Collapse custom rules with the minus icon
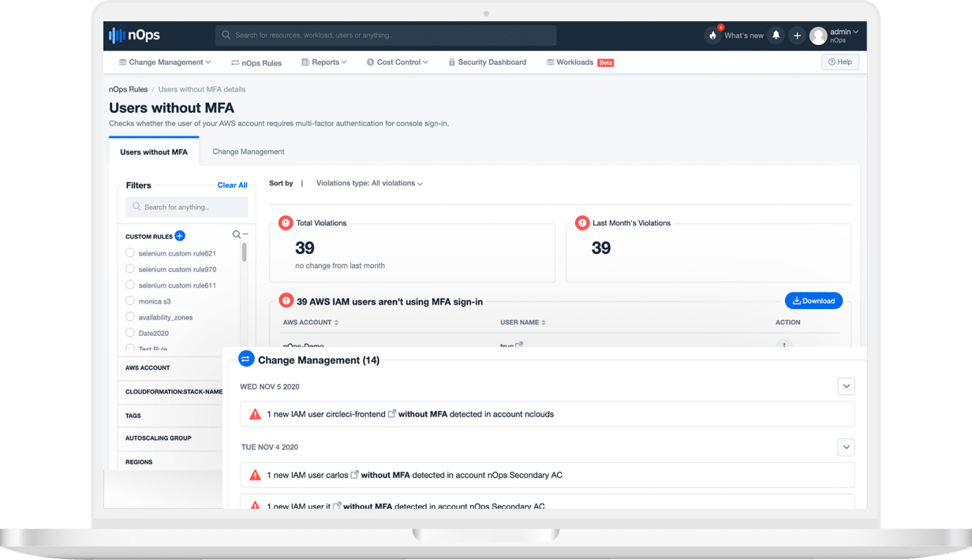Viewport: 972px width, 560px height. click(245, 234)
